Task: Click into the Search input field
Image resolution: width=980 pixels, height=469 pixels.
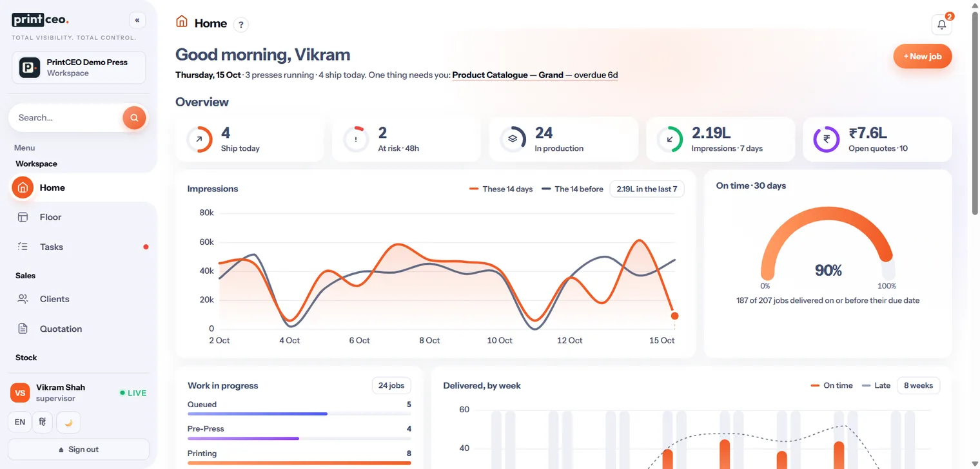Action: point(66,118)
